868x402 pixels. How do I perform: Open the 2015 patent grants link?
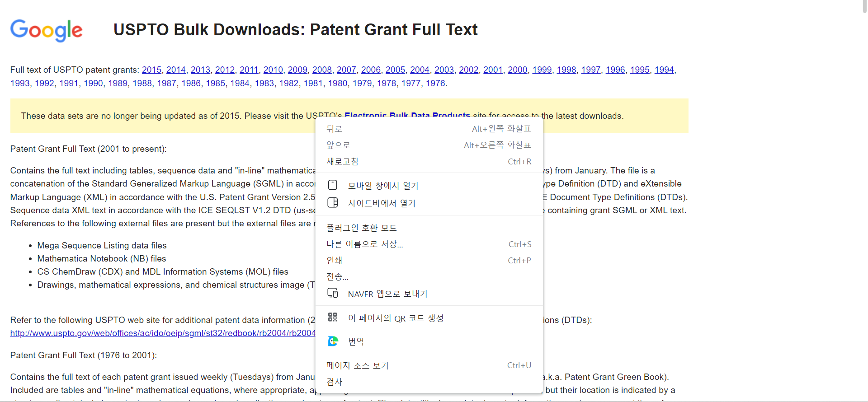click(x=151, y=70)
